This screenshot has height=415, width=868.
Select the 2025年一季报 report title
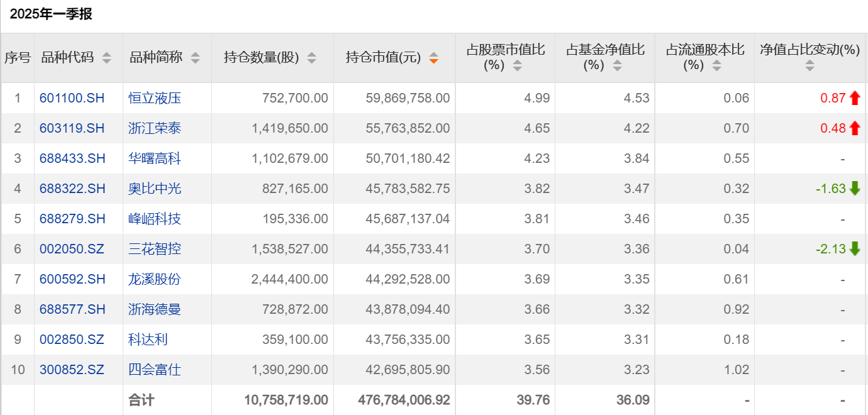pyautogui.click(x=51, y=14)
